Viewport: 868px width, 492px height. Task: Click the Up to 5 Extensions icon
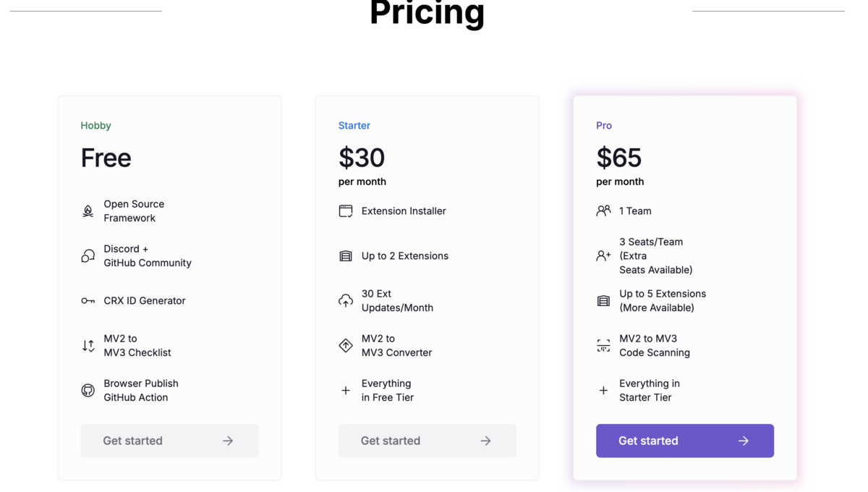click(x=603, y=301)
